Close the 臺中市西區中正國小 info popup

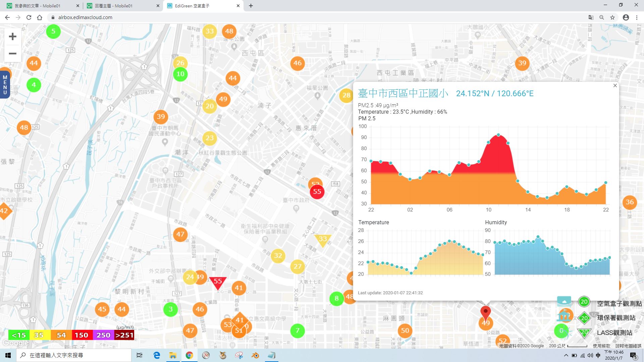(615, 86)
